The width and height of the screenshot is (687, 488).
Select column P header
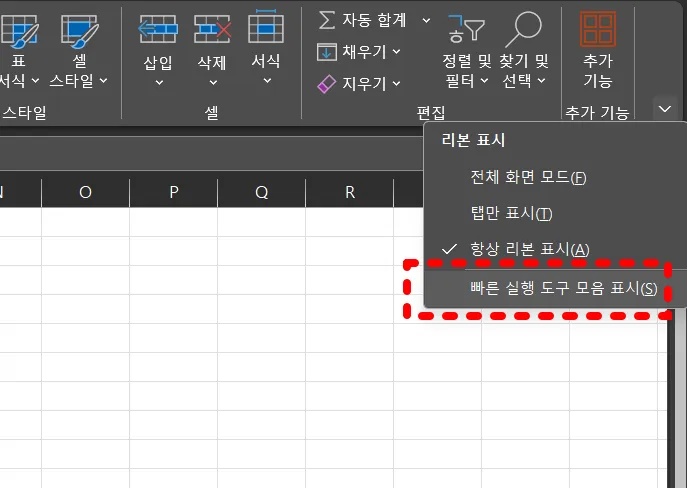174,192
